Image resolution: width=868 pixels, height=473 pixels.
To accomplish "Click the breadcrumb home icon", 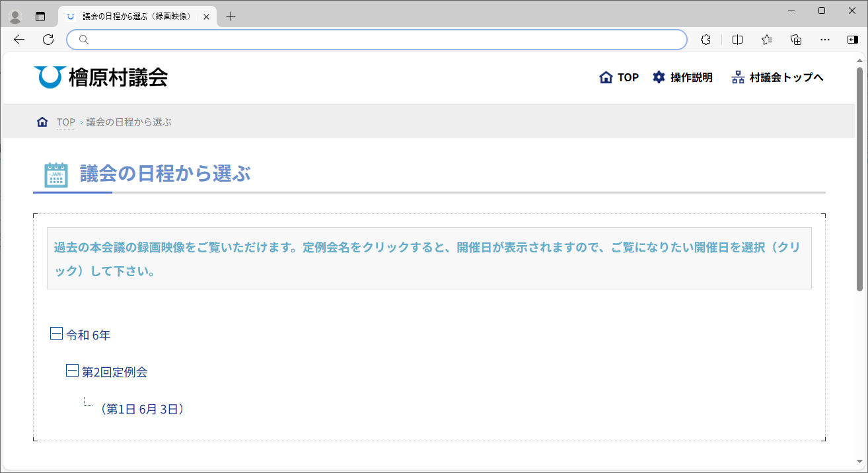I will [x=42, y=122].
